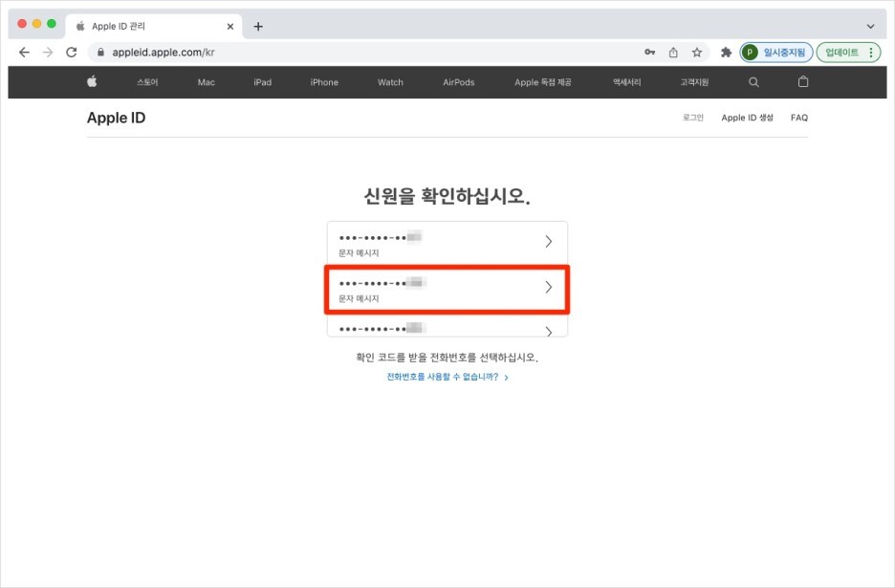Click the 로그인 link
This screenshot has width=895, height=588.
click(693, 118)
